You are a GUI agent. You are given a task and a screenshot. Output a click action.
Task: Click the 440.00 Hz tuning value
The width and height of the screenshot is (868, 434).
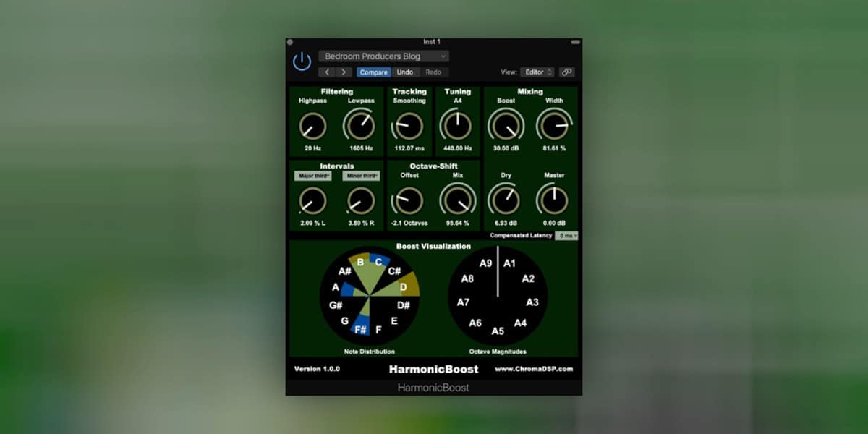tap(457, 148)
